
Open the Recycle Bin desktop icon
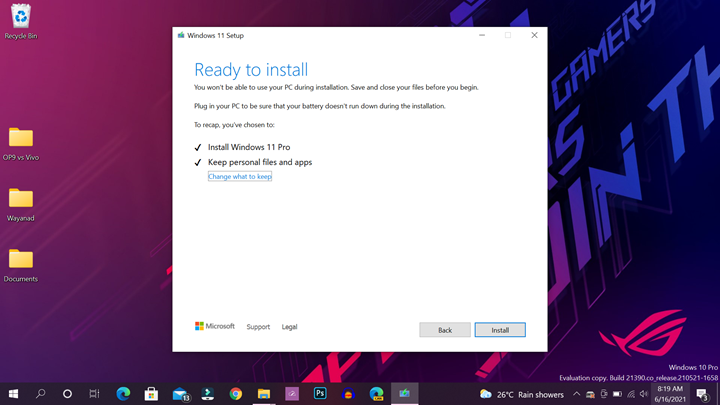(x=21, y=22)
